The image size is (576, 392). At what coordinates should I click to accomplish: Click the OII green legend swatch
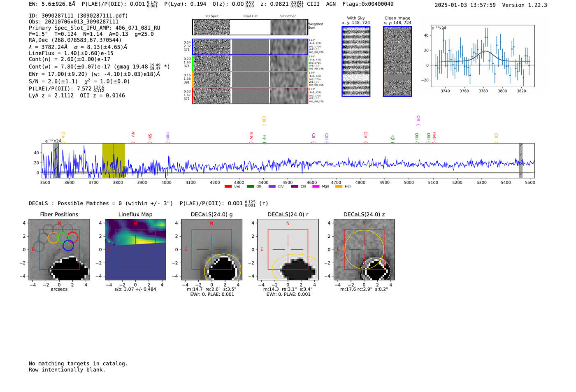click(x=250, y=187)
